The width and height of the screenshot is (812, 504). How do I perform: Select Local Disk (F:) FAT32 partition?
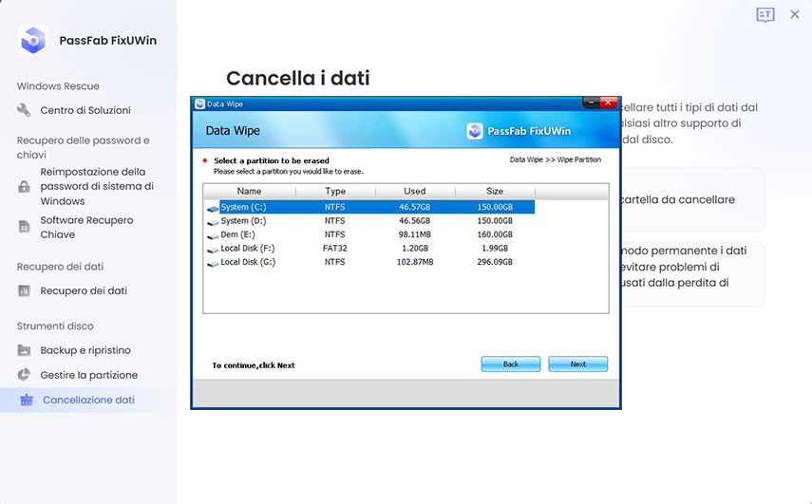coord(248,248)
